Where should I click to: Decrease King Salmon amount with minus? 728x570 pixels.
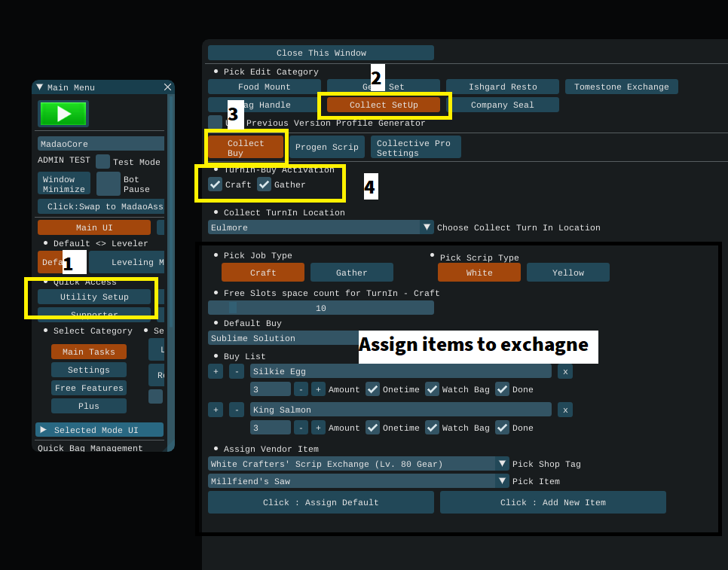pyautogui.click(x=301, y=428)
